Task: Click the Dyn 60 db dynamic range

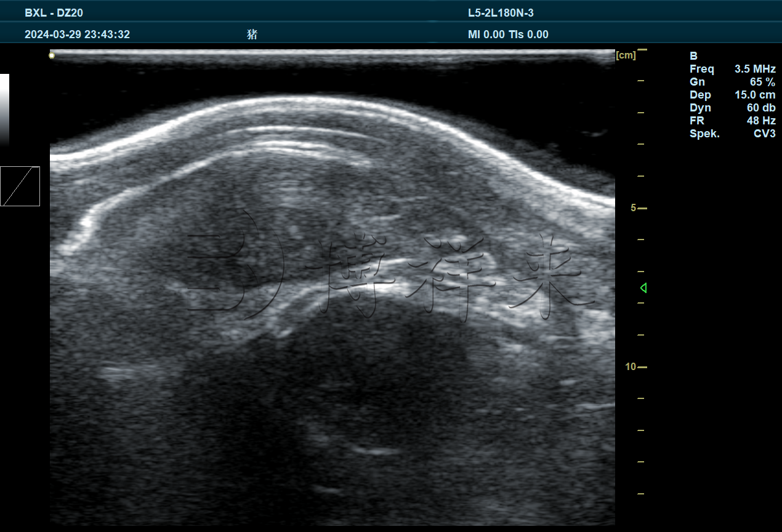Action: click(x=732, y=108)
